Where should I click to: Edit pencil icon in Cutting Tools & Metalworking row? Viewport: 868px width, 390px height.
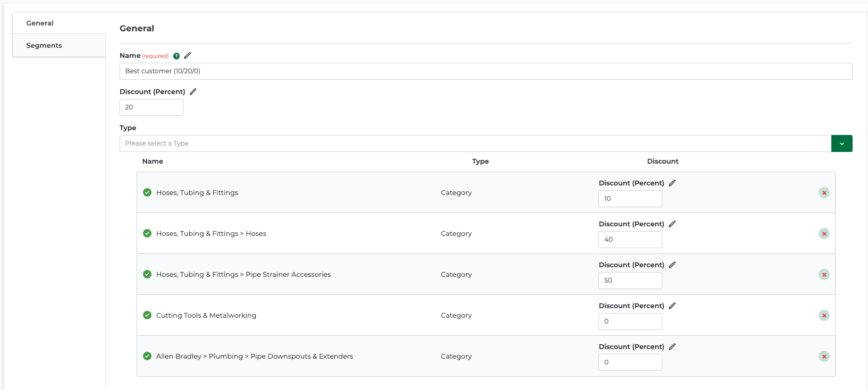click(x=672, y=306)
